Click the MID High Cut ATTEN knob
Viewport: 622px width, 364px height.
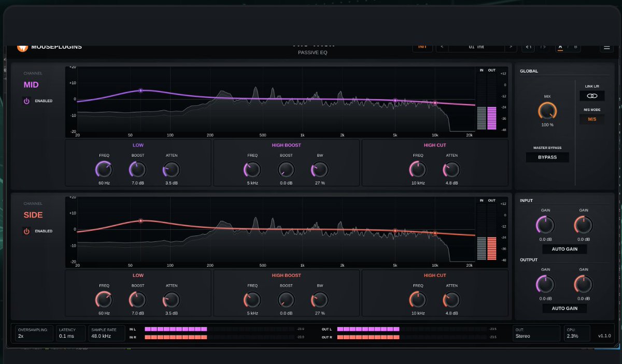[452, 169]
